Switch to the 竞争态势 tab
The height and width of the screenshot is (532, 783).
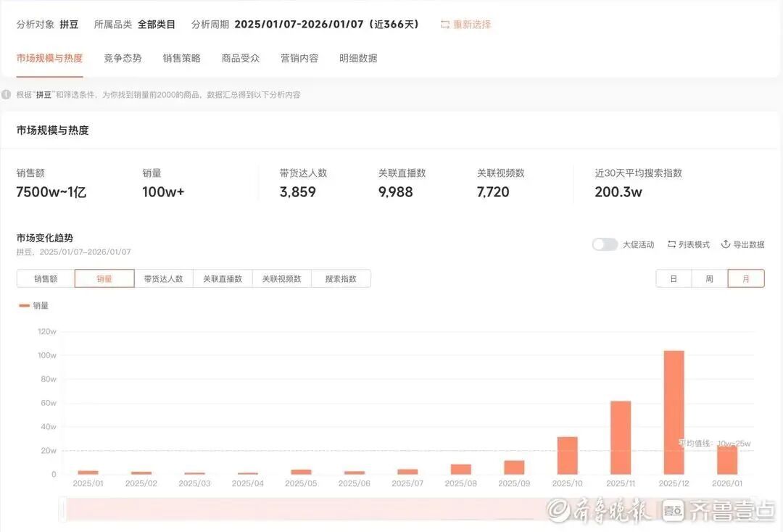(123, 58)
